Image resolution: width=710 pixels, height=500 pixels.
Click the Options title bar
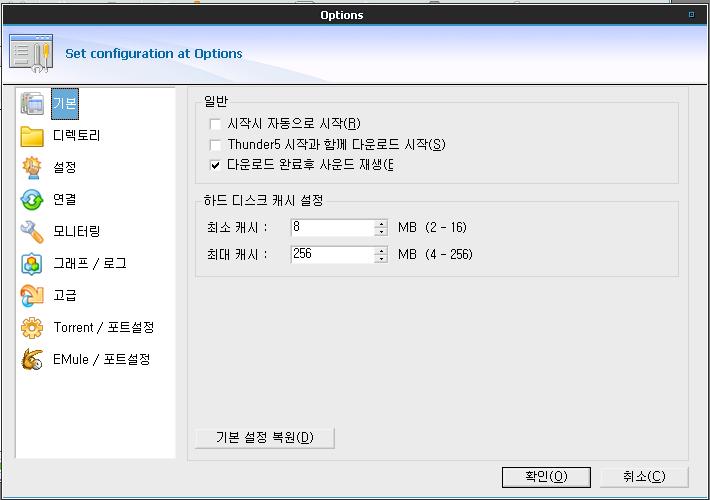click(x=342, y=15)
